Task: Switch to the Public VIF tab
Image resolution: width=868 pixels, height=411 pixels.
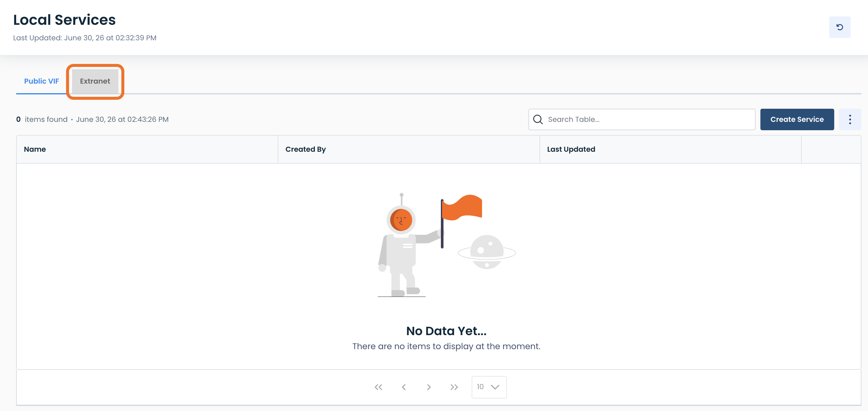Action: [42, 81]
